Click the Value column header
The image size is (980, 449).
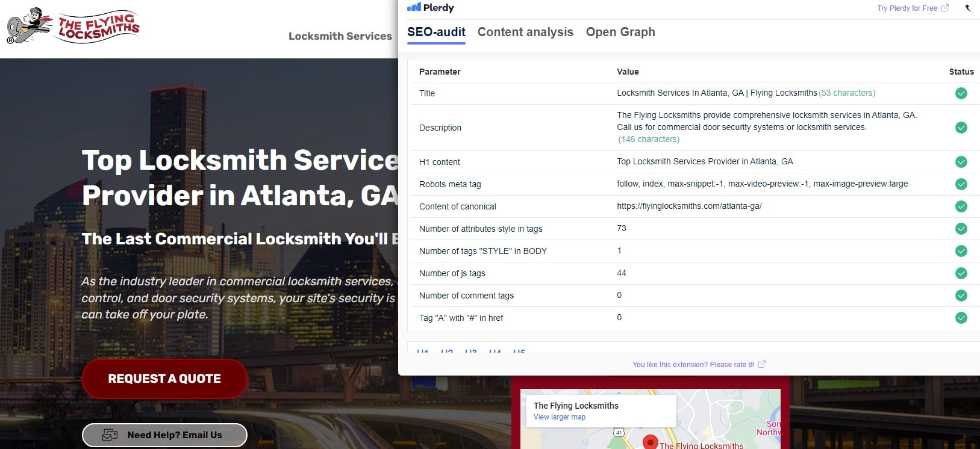pos(628,72)
